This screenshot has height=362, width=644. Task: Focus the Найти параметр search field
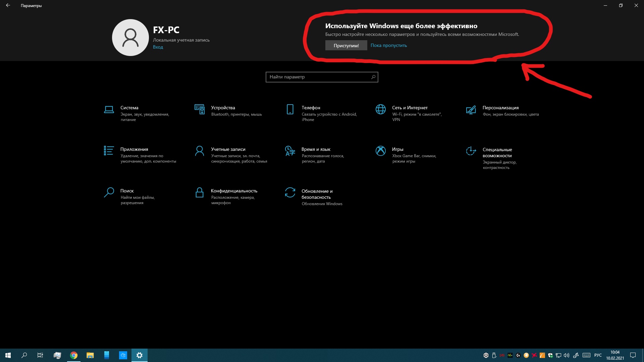click(322, 77)
